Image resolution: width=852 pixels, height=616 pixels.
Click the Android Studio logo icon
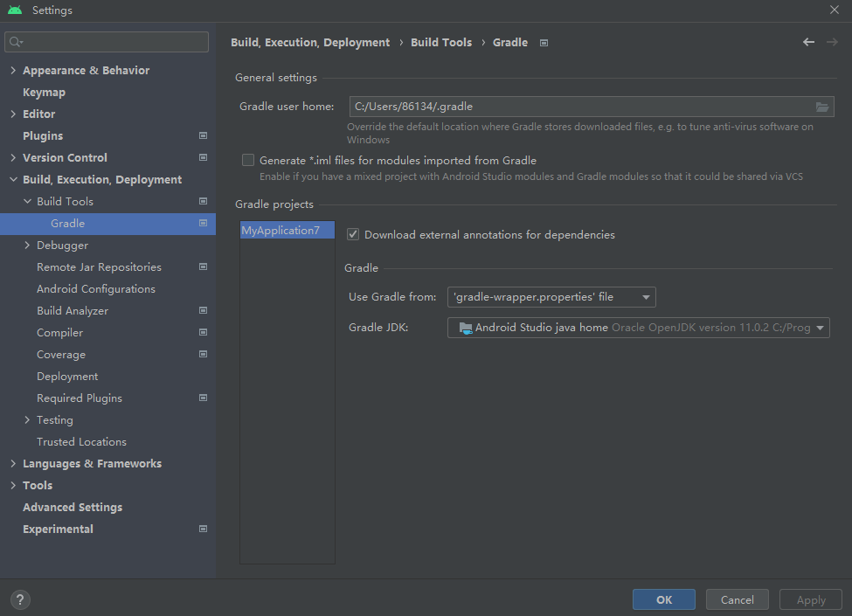click(x=15, y=10)
